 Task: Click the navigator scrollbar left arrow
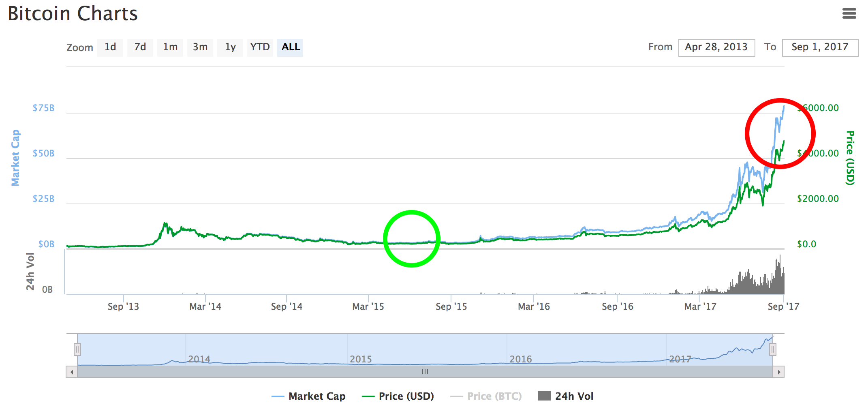pos(72,372)
